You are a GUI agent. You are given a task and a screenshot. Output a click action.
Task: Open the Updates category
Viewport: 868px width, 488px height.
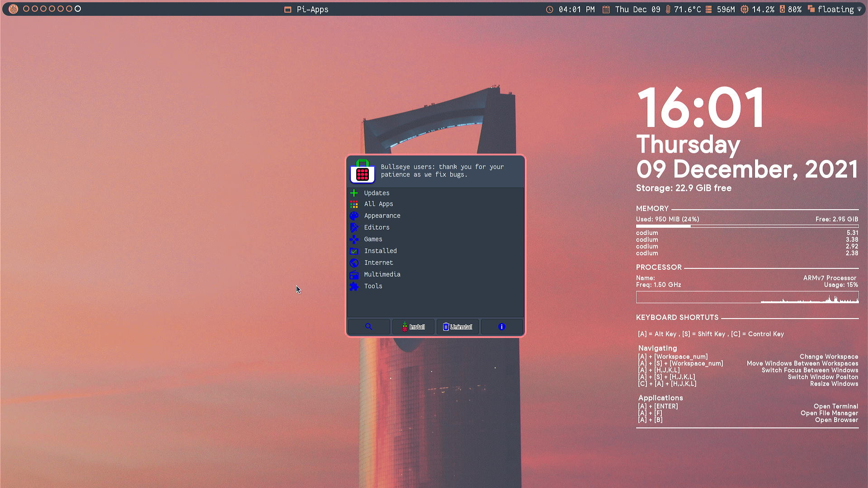click(377, 193)
